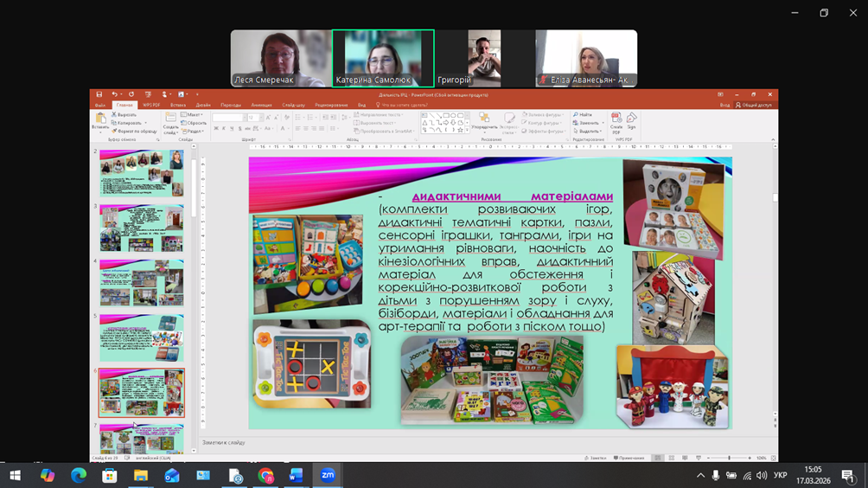Image resolution: width=868 pixels, height=488 pixels.
Task: Click the Save icon in quick access toolbar
Action: (x=99, y=94)
